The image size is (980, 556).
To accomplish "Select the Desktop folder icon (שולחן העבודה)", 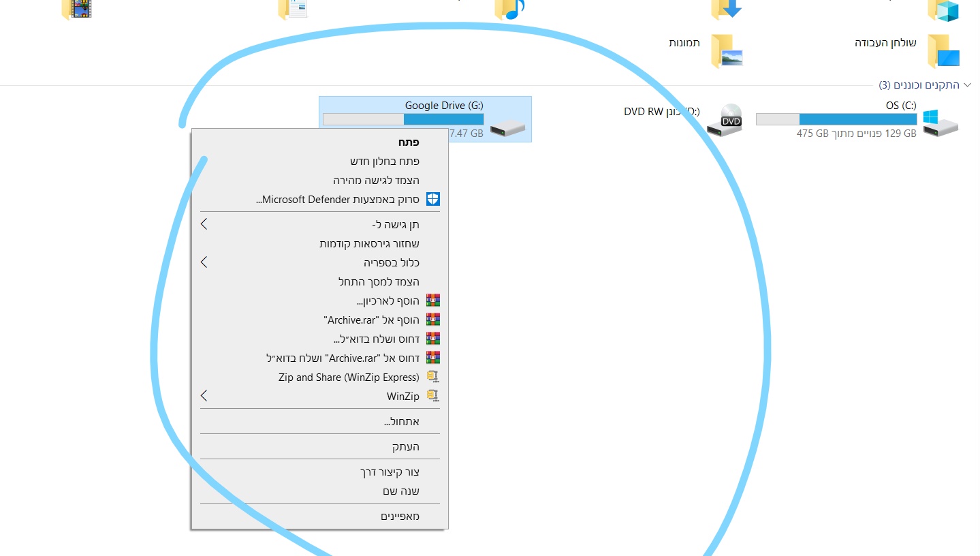I will click(943, 51).
